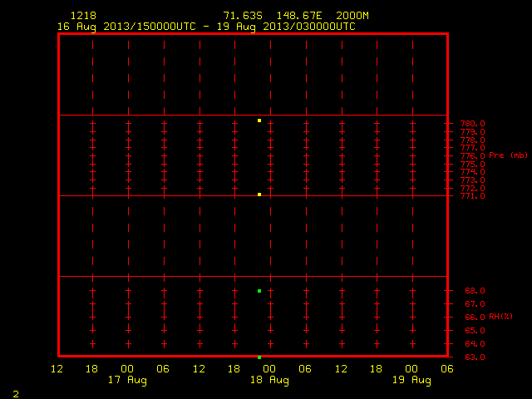Click the station ID 1218 in header

[83, 16]
